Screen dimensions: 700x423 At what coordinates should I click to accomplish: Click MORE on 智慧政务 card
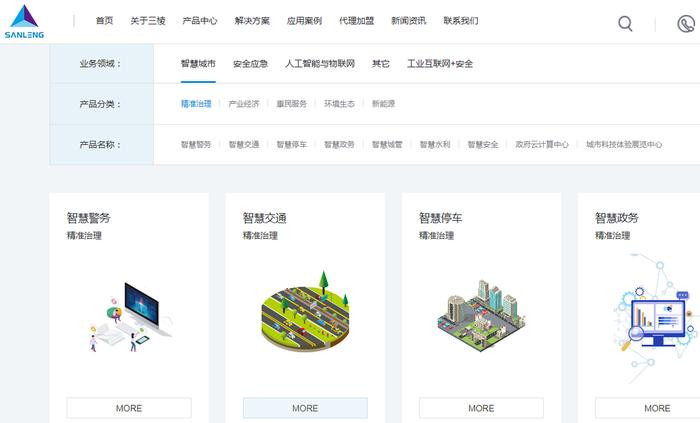[648, 408]
